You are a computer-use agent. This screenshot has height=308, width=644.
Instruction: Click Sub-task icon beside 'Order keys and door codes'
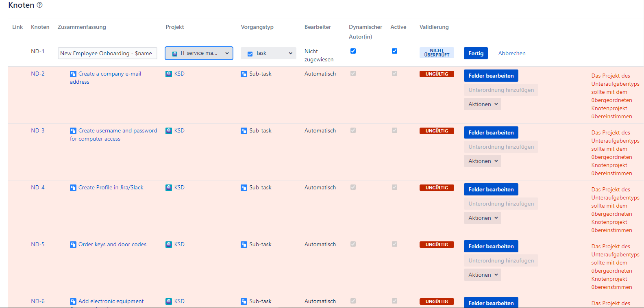[x=73, y=245]
